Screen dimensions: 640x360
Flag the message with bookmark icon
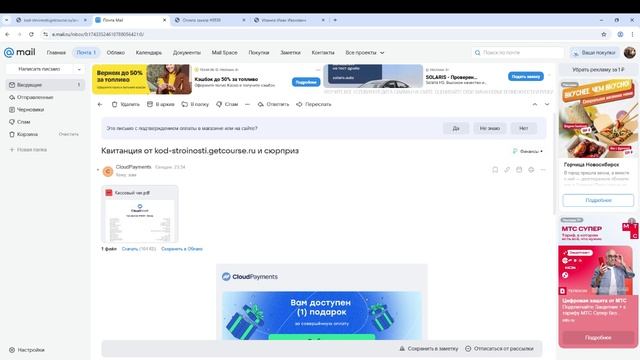[x=495, y=169]
